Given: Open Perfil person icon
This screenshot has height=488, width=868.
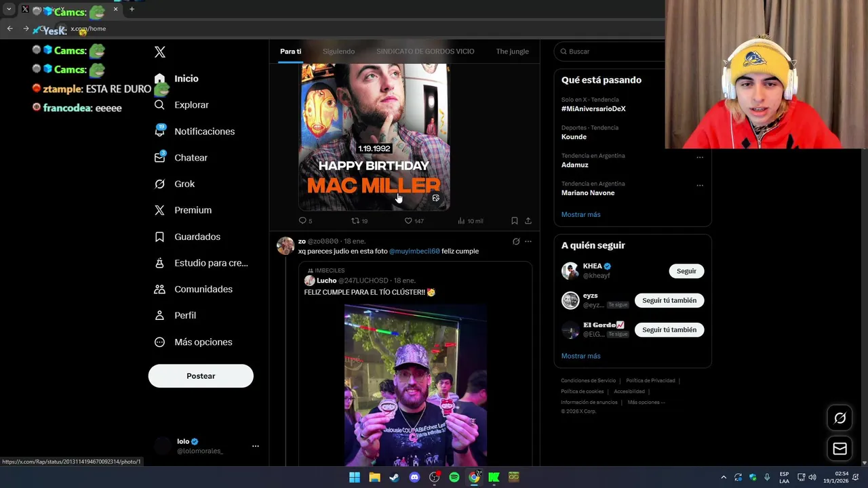Looking at the screenshot, I should [x=159, y=316].
